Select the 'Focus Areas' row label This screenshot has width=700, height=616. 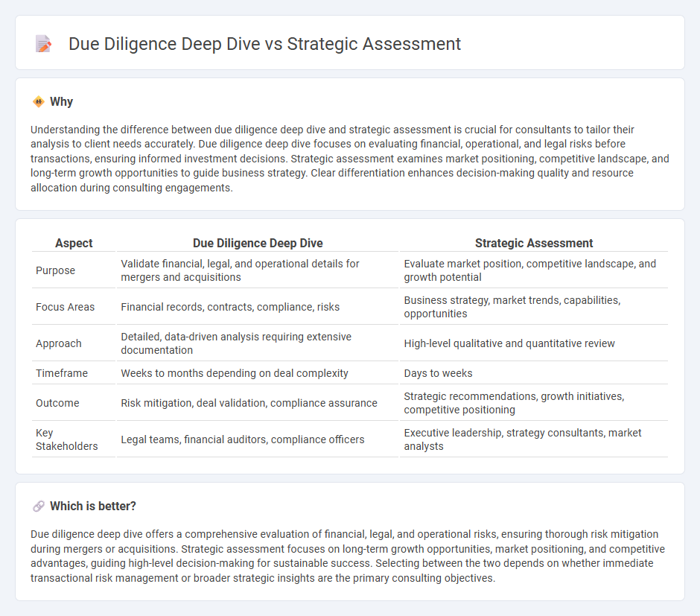click(66, 307)
